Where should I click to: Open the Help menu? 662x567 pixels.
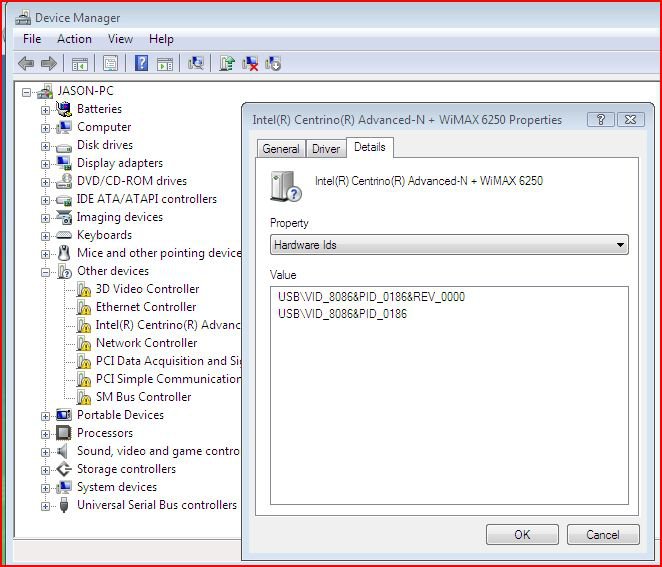click(161, 39)
